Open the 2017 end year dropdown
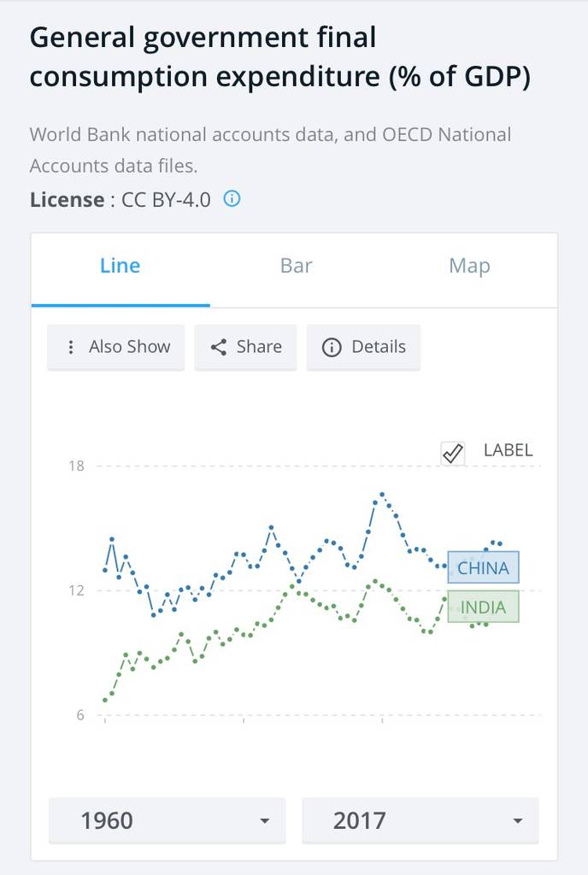Screen dimensions: 588x875 (x=420, y=820)
